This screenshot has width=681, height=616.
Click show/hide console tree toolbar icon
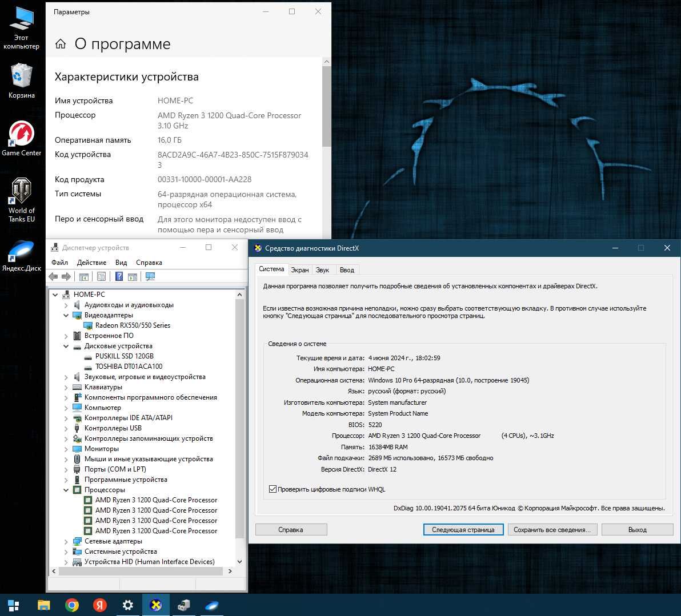coord(84,276)
